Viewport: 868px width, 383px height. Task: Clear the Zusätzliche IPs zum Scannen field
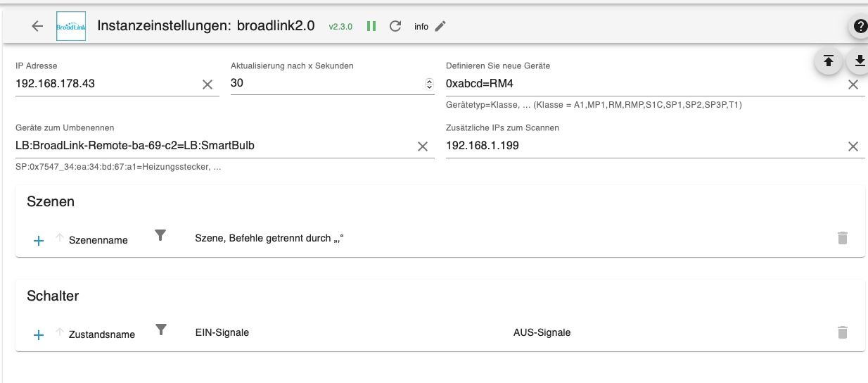pos(853,146)
